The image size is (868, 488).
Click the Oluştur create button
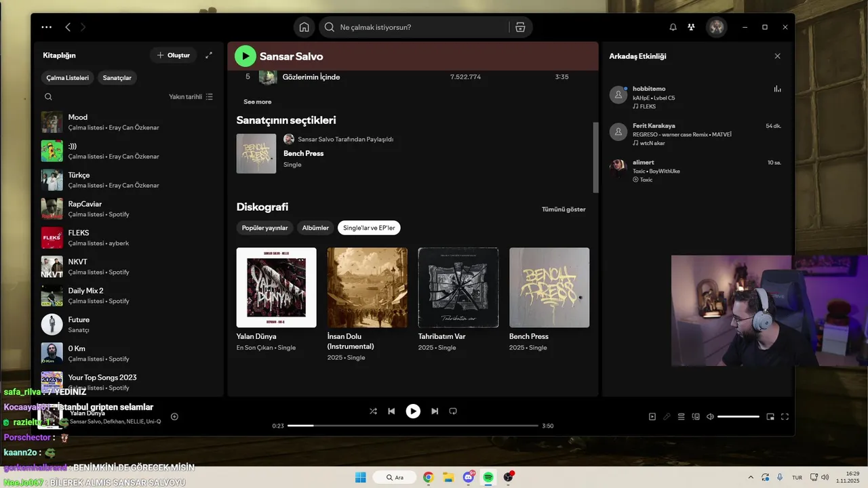[x=174, y=55]
